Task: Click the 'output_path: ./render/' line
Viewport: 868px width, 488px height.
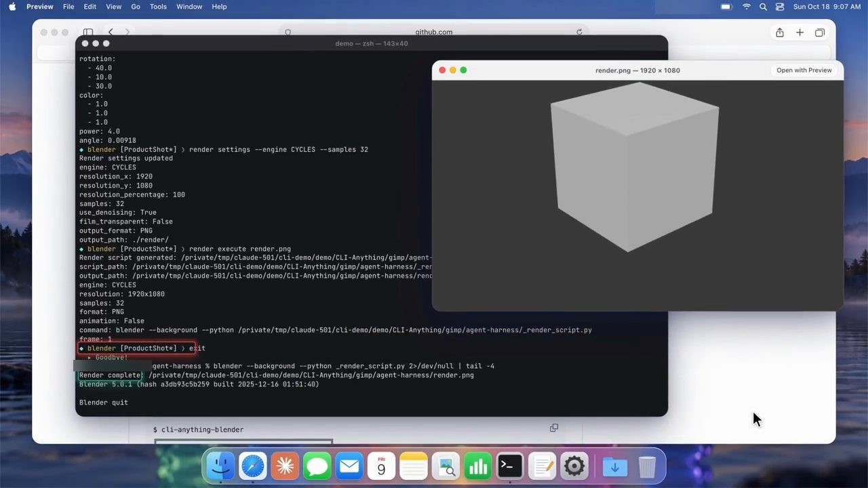Action: [124, 240]
